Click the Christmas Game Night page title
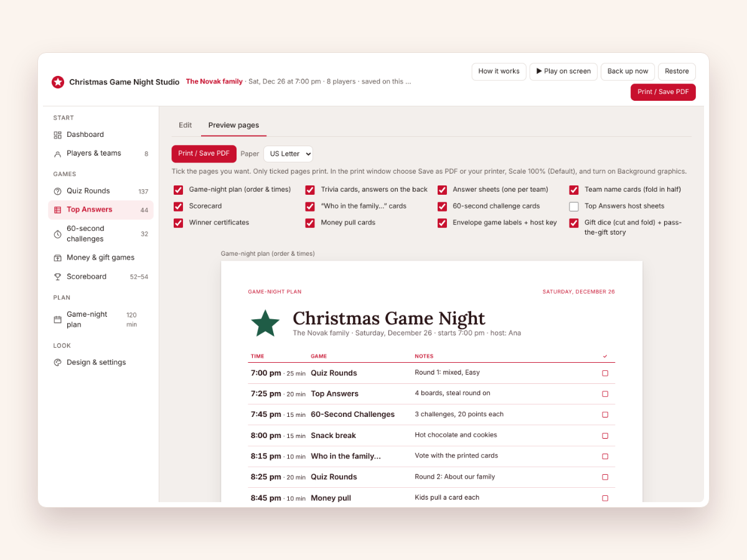This screenshot has width=747, height=560. coord(389,318)
